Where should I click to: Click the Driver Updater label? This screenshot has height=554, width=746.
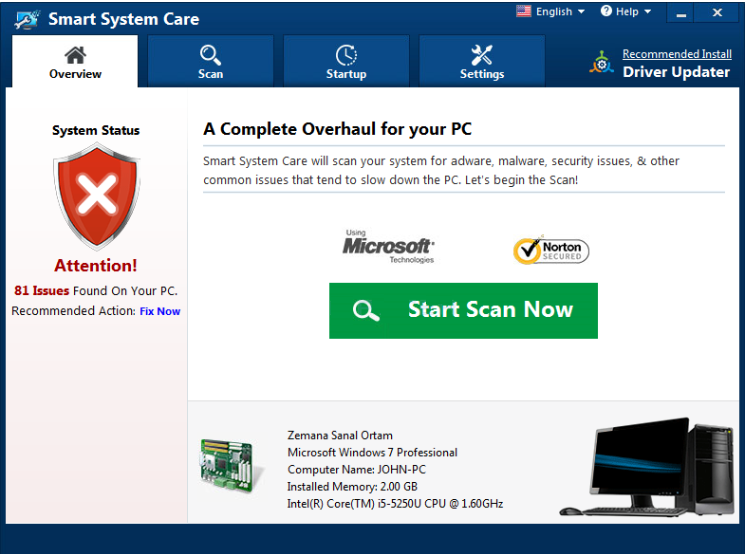pyautogui.click(x=676, y=72)
